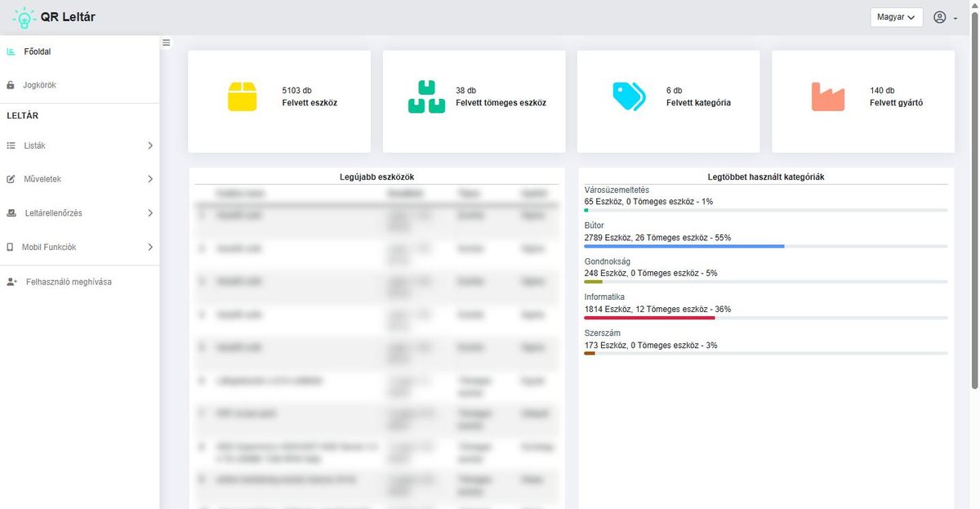The height and width of the screenshot is (509, 980).
Task: Click "248 Eszköz, 0 Tömeges eszköz - 5%"
Action: pyautogui.click(x=651, y=274)
